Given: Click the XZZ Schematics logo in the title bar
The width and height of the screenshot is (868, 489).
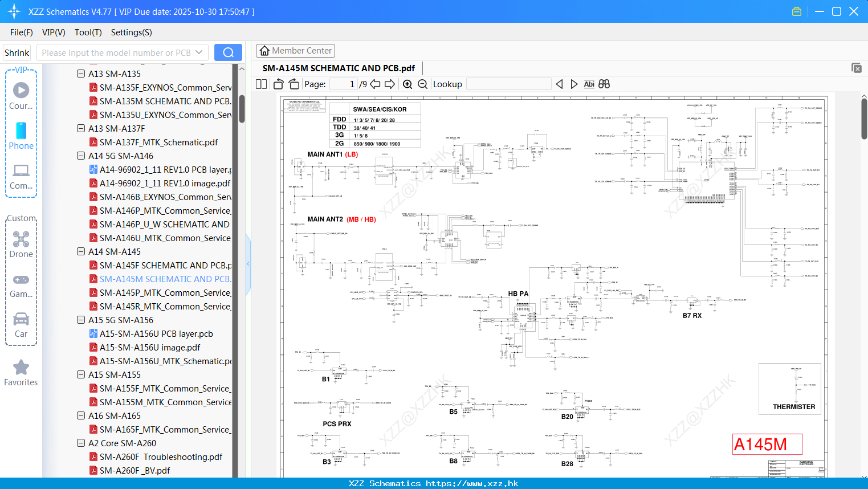Looking at the screenshot, I should [14, 11].
